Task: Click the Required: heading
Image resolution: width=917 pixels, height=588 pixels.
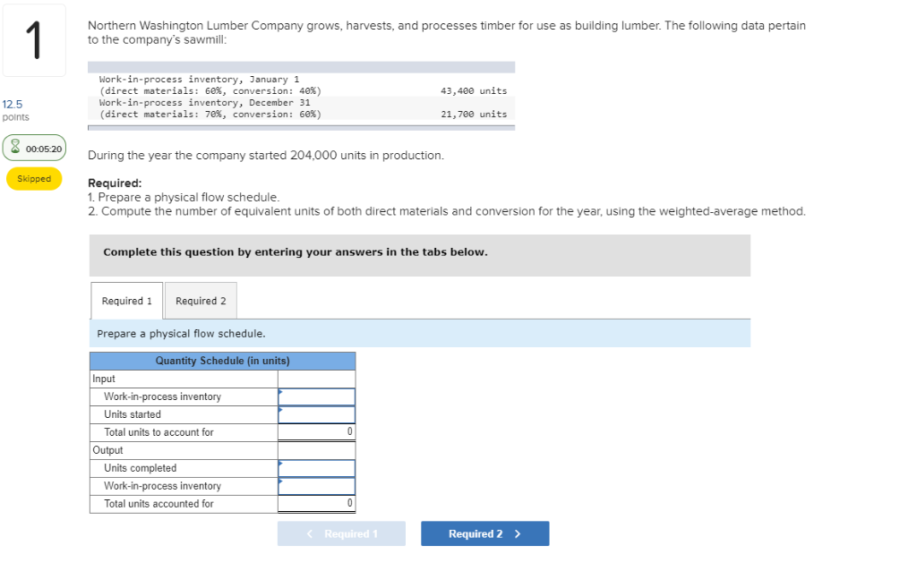Action: tap(115, 183)
